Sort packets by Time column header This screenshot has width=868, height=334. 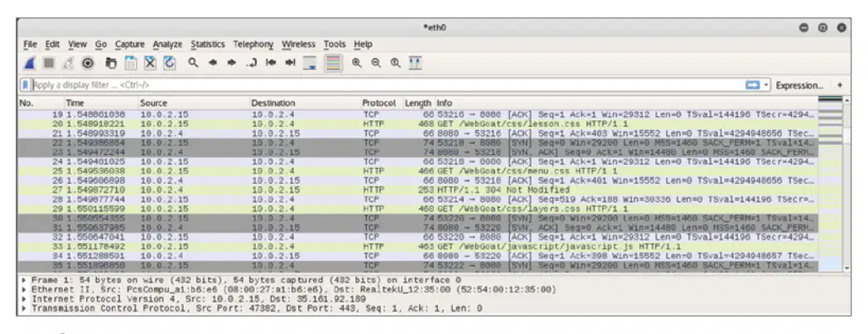tap(101, 103)
